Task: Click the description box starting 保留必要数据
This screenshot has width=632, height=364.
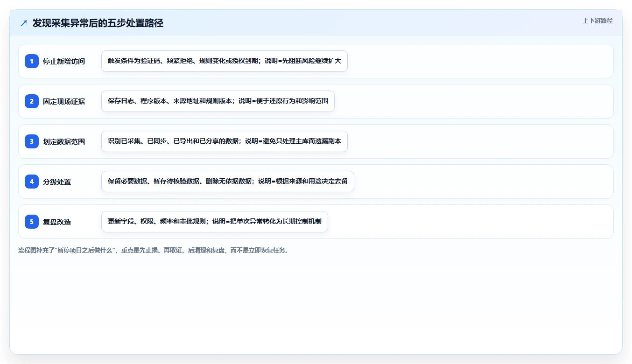Action: coord(228,182)
